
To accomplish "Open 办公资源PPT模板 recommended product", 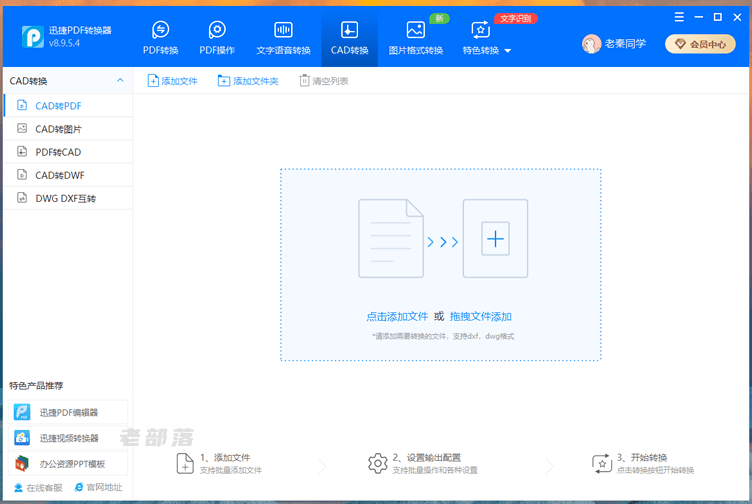I will 68,464.
